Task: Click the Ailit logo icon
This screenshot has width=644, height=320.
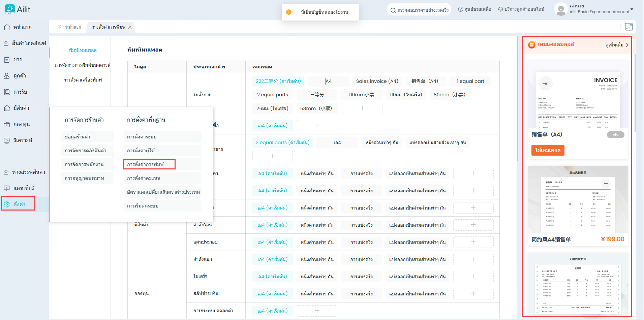Action: pos(10,9)
